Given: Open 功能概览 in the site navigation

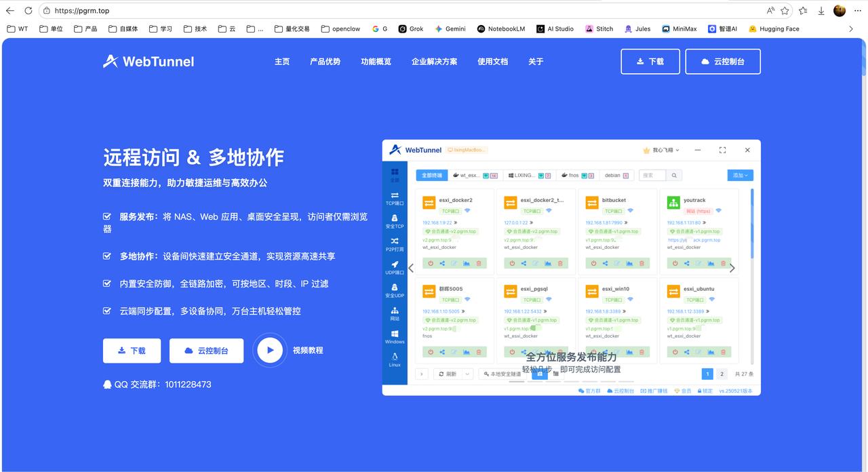Looking at the screenshot, I should click(x=376, y=62).
